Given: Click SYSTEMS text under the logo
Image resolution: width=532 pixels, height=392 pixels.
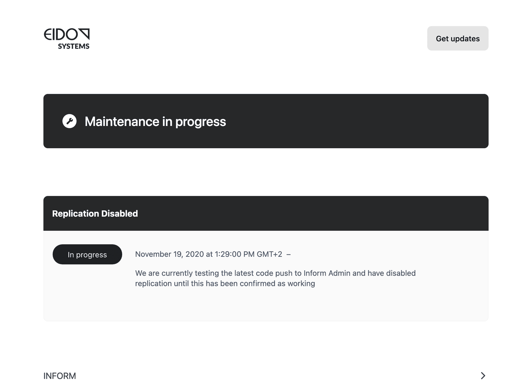Looking at the screenshot, I should pos(74,46).
